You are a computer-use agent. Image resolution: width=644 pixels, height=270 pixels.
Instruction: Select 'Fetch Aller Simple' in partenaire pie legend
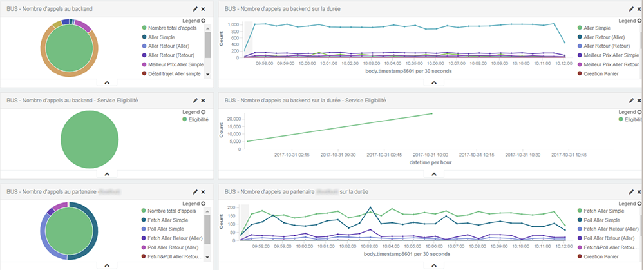(164, 220)
